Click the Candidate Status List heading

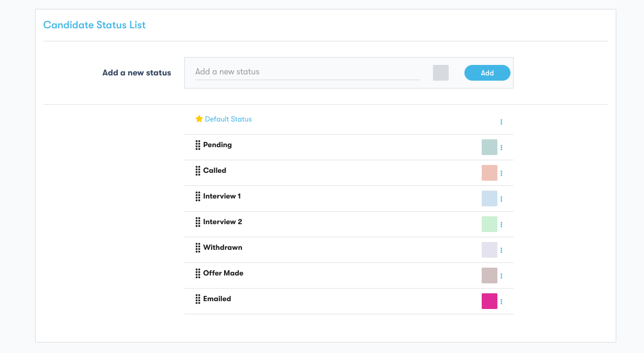[x=94, y=25]
